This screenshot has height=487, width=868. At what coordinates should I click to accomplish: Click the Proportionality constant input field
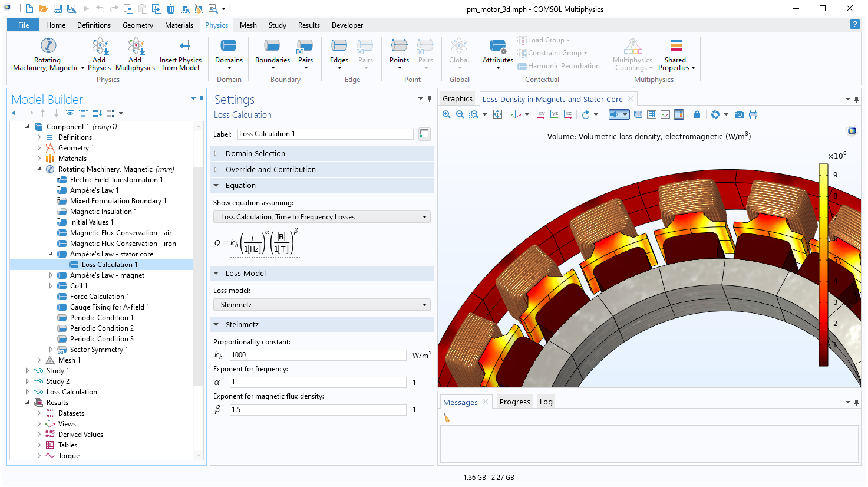coord(318,355)
